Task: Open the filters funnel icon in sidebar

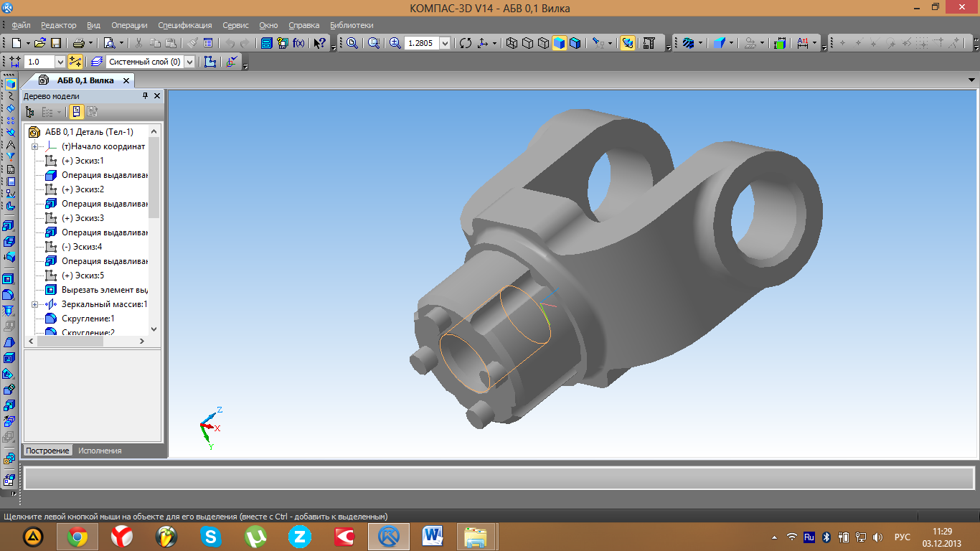Action: pyautogui.click(x=9, y=156)
